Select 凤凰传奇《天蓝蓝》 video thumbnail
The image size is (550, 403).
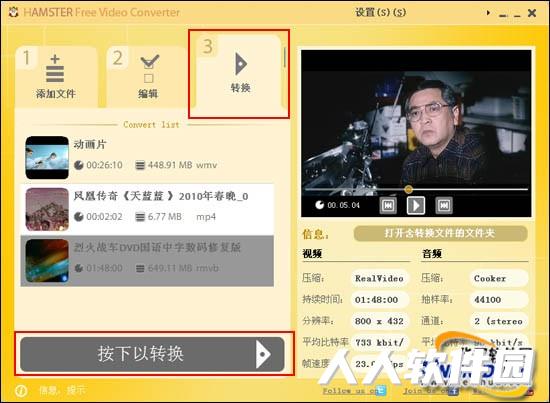[x=47, y=209]
